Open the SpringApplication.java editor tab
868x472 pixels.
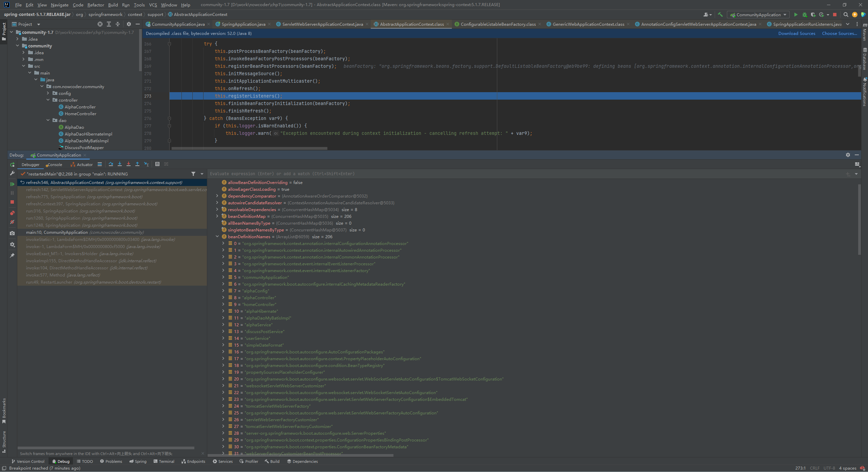click(243, 24)
